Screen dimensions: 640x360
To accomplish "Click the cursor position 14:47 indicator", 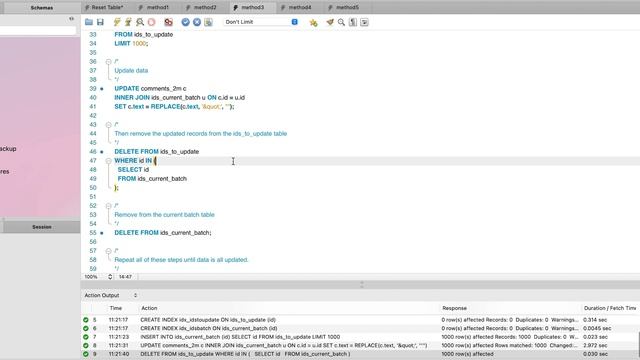I will tap(125, 277).
